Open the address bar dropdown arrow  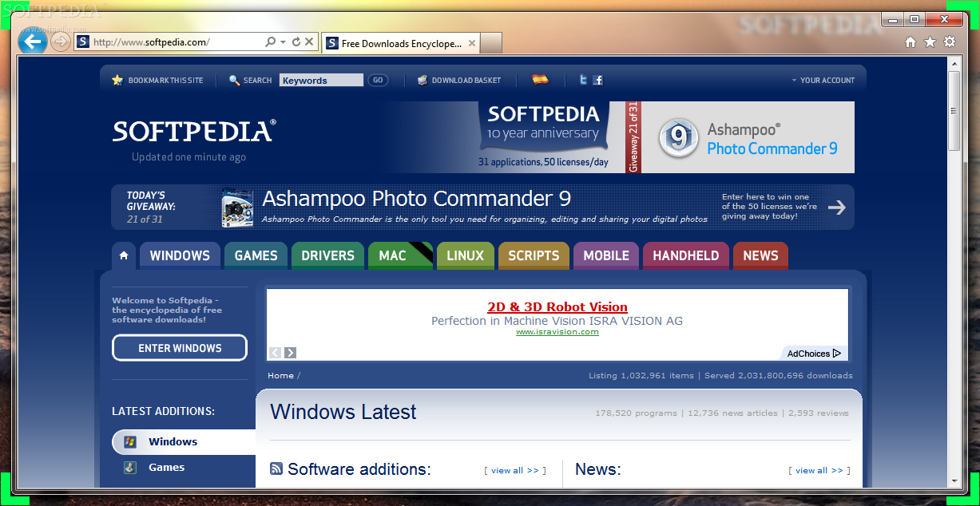(x=283, y=42)
